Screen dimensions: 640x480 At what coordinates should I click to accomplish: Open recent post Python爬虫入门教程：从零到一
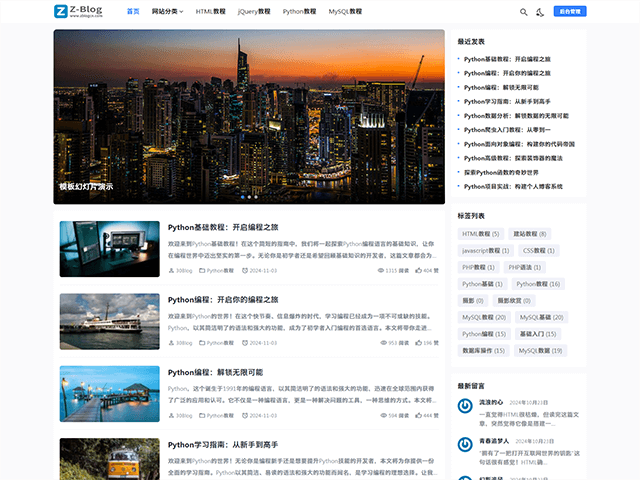point(507,130)
